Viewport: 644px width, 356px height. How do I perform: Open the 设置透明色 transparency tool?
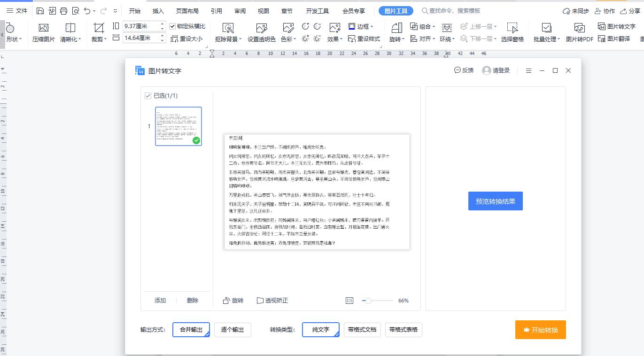click(261, 32)
